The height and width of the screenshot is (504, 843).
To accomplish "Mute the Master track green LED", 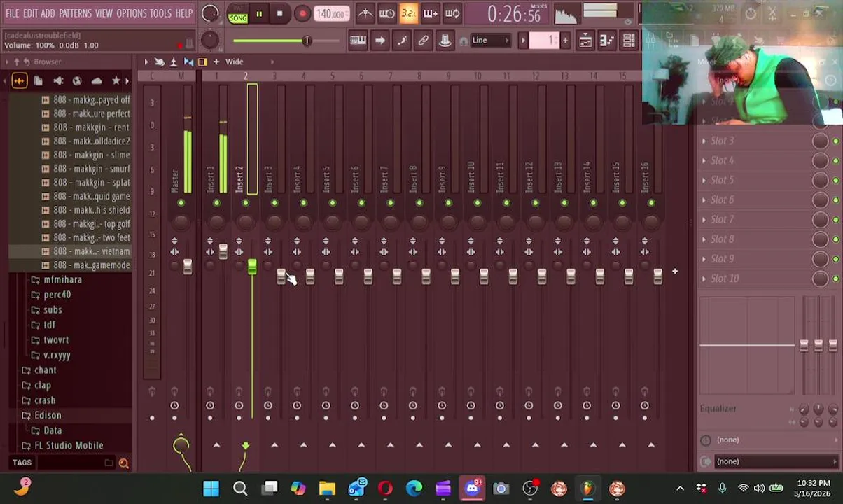I will [181, 203].
